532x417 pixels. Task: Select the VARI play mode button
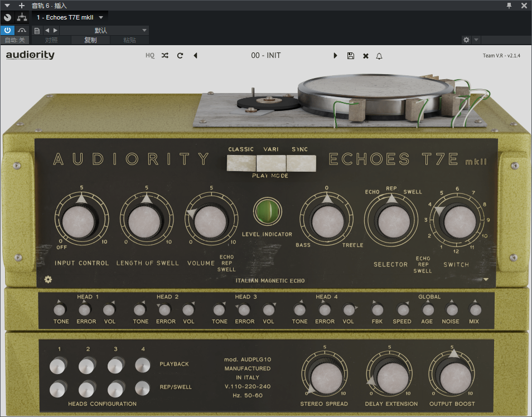[271, 163]
